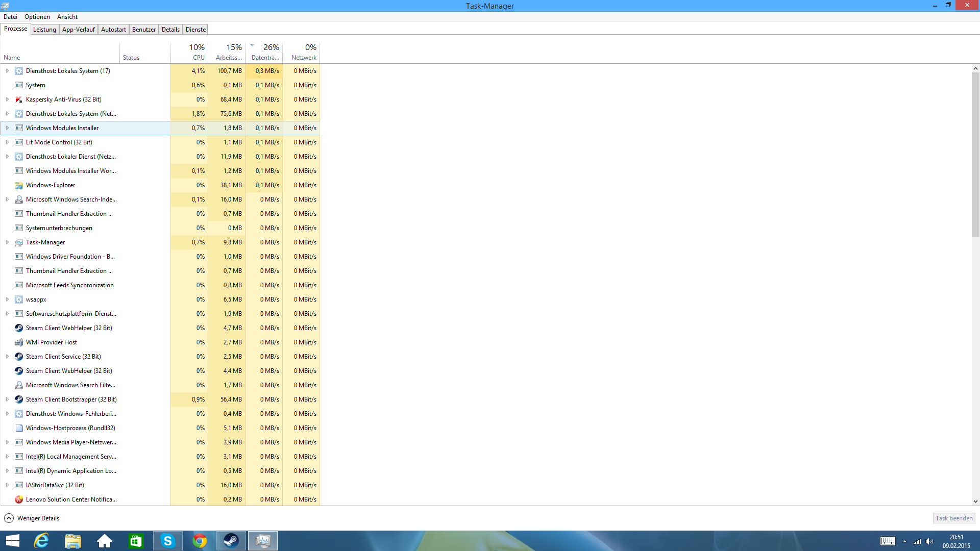Click the Microsoft Windows Search-Indexer icon
The image size is (980, 551).
[x=19, y=199]
